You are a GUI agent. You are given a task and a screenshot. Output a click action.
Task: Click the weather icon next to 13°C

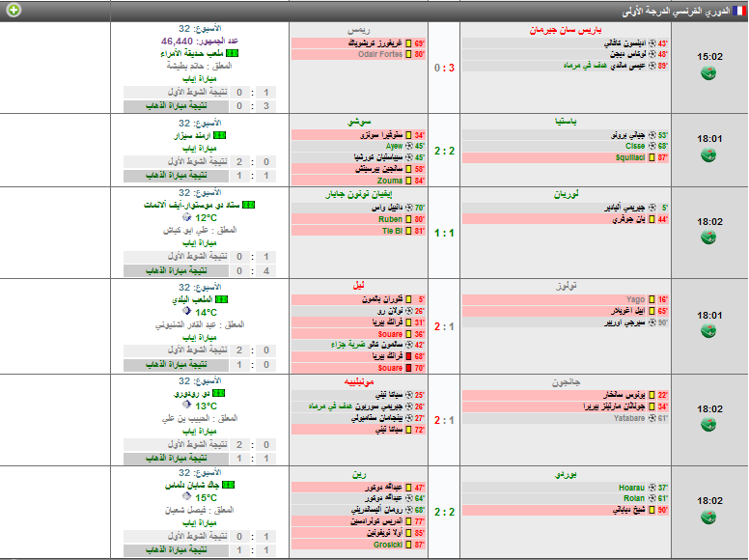tap(187, 406)
